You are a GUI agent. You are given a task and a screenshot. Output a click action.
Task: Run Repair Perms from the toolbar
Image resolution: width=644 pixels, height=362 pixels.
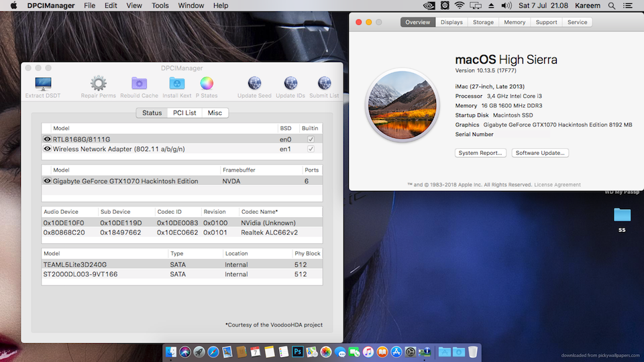99,84
